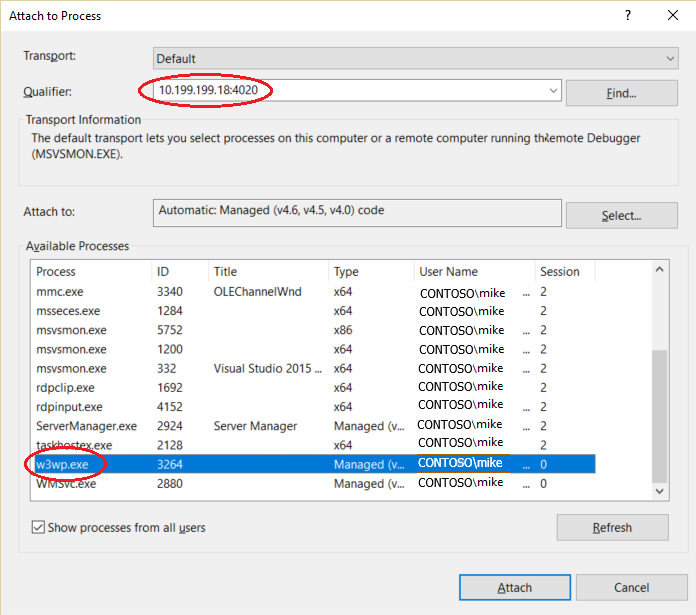696x615 pixels.
Task: Click the Attach to code type field
Action: tap(357, 213)
